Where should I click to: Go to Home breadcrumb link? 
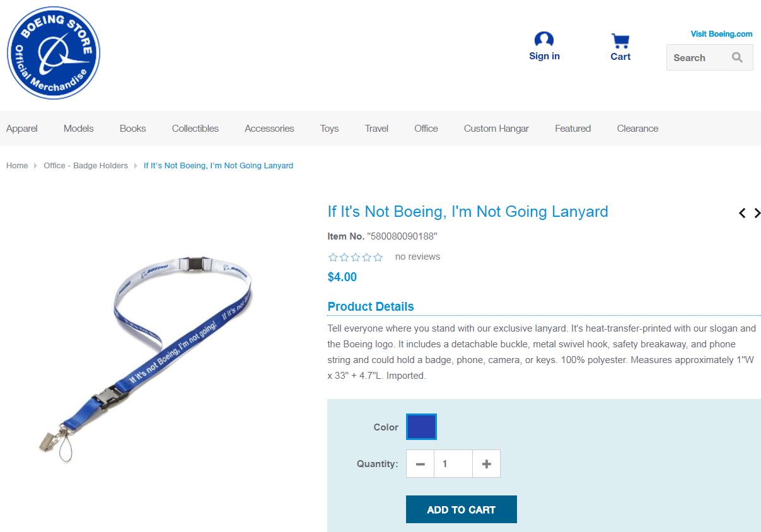pyautogui.click(x=17, y=166)
